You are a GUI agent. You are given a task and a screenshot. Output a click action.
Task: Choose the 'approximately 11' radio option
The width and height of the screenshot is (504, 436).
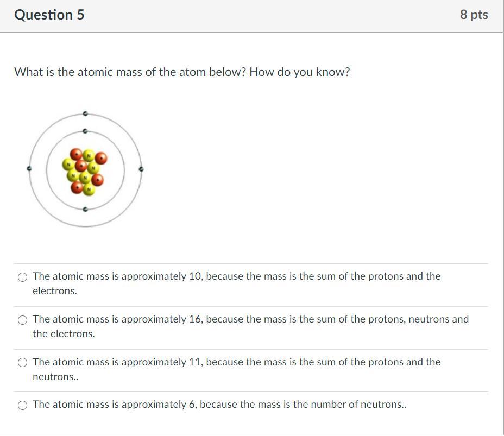23,363
